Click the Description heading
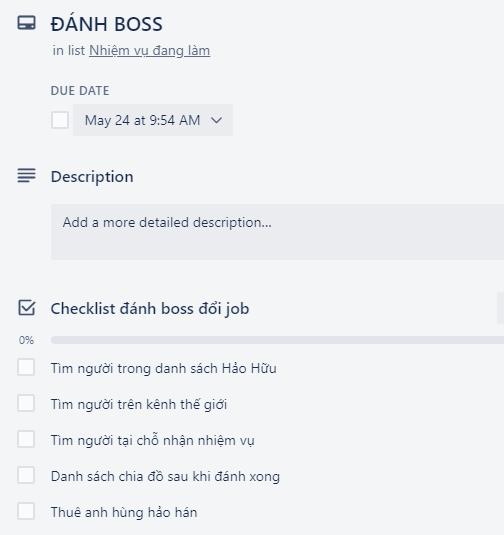Viewport: 504px width, 535px height. [92, 177]
